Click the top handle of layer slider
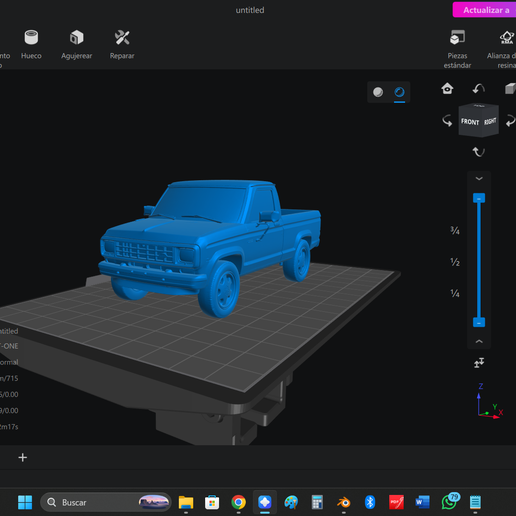This screenshot has width=516, height=516. pyautogui.click(x=479, y=198)
